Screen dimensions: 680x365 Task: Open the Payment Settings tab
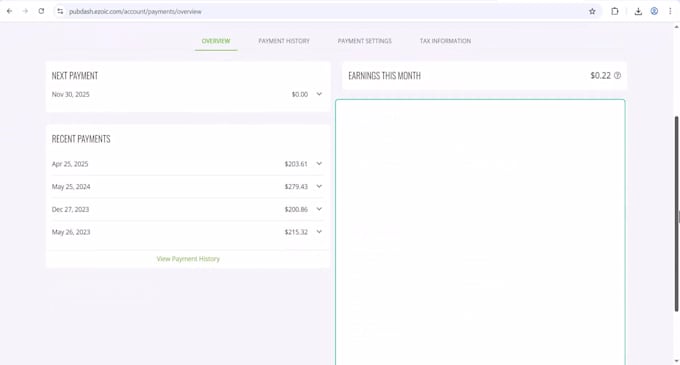tap(365, 41)
